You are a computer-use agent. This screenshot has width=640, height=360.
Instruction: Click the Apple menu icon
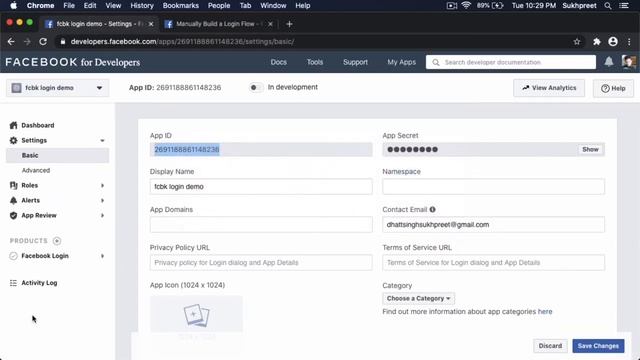click(x=13, y=6)
